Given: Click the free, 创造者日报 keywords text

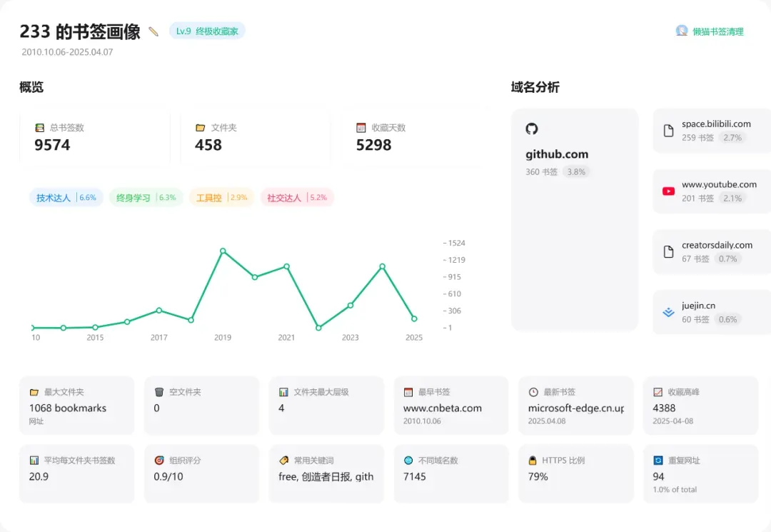Looking at the screenshot, I should 326,476.
